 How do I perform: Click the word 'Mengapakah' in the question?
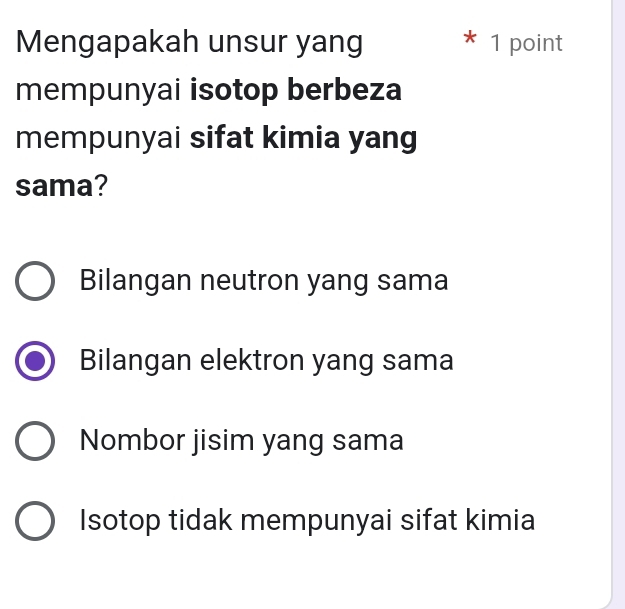click(110, 43)
